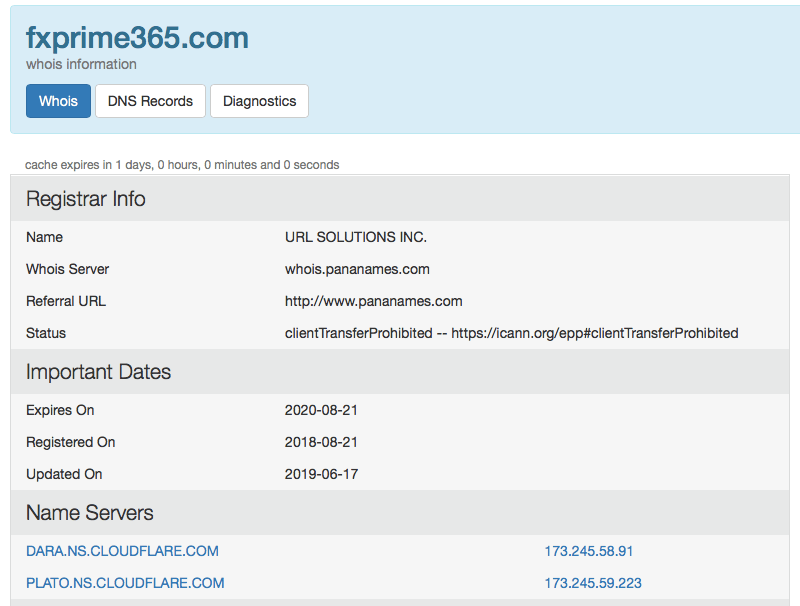
Task: Click the updated date 2019-06-17
Action: click(x=321, y=474)
